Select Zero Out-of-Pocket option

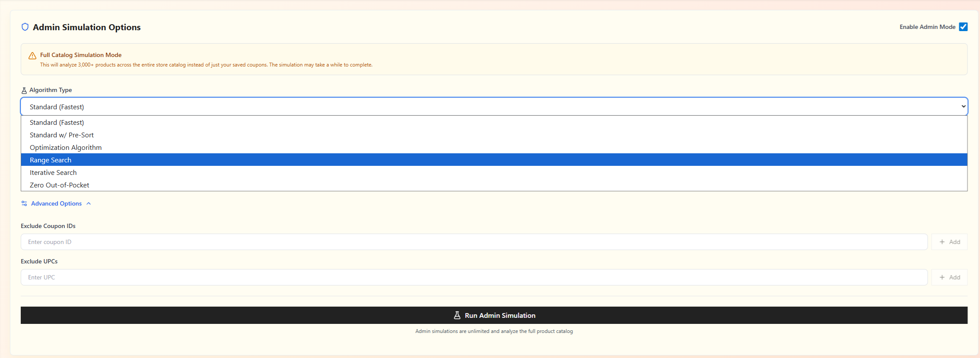point(60,185)
